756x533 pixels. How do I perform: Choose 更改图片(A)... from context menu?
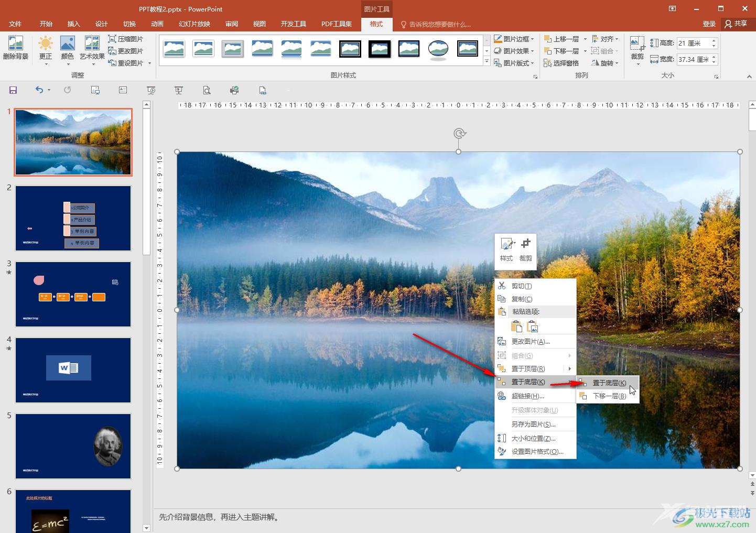coord(535,341)
